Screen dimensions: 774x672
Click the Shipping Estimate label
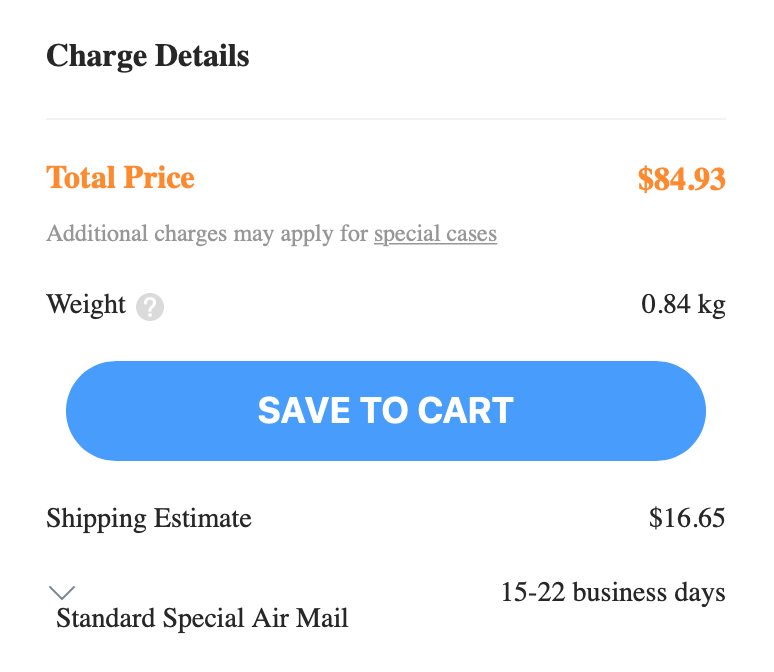click(149, 518)
